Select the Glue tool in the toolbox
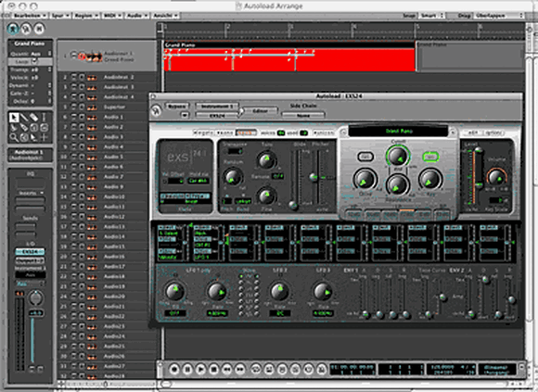This screenshot has height=392, width=538. click(x=24, y=128)
